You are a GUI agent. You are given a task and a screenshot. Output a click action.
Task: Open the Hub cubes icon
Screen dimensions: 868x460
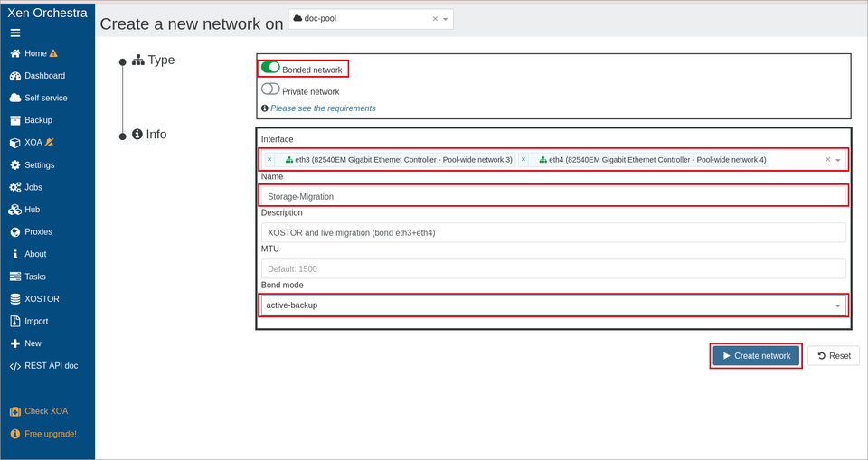pos(15,210)
